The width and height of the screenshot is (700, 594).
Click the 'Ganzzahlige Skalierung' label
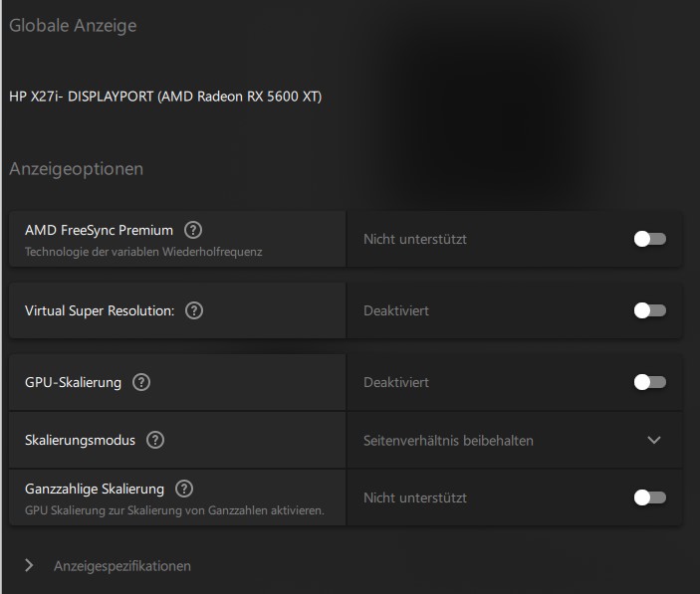95,490
